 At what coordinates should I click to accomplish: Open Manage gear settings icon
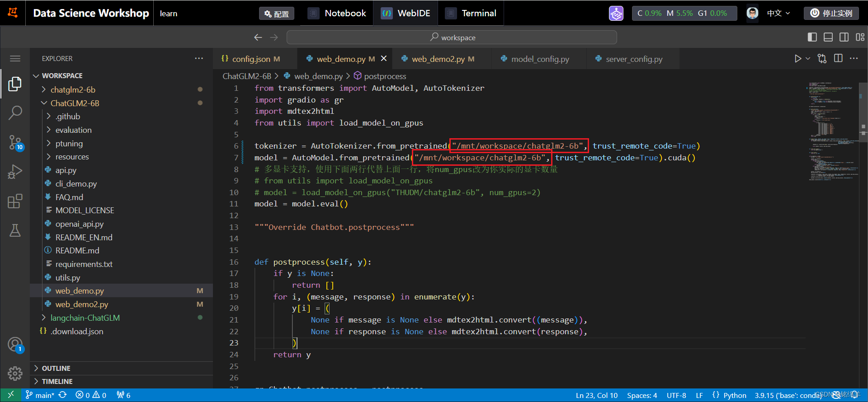click(x=15, y=374)
